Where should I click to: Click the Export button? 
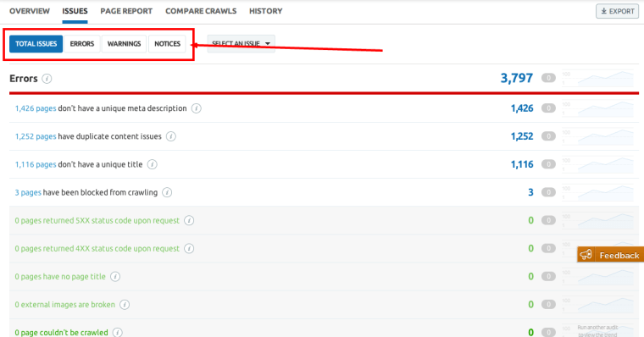[x=617, y=11]
